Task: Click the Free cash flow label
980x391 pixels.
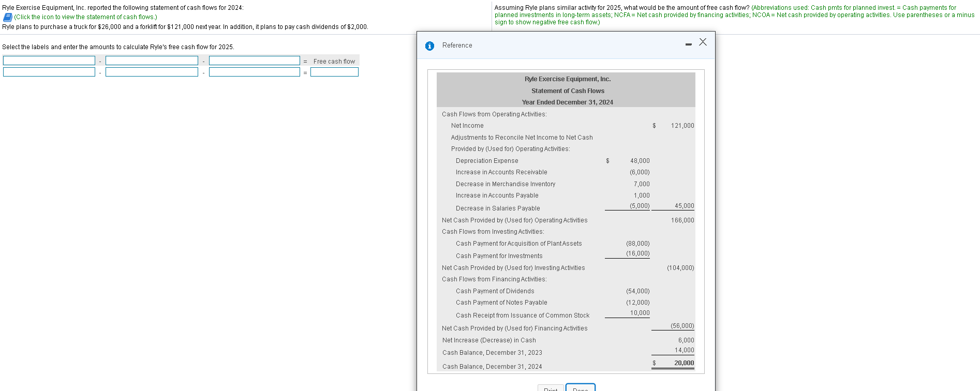Action: pyautogui.click(x=334, y=62)
